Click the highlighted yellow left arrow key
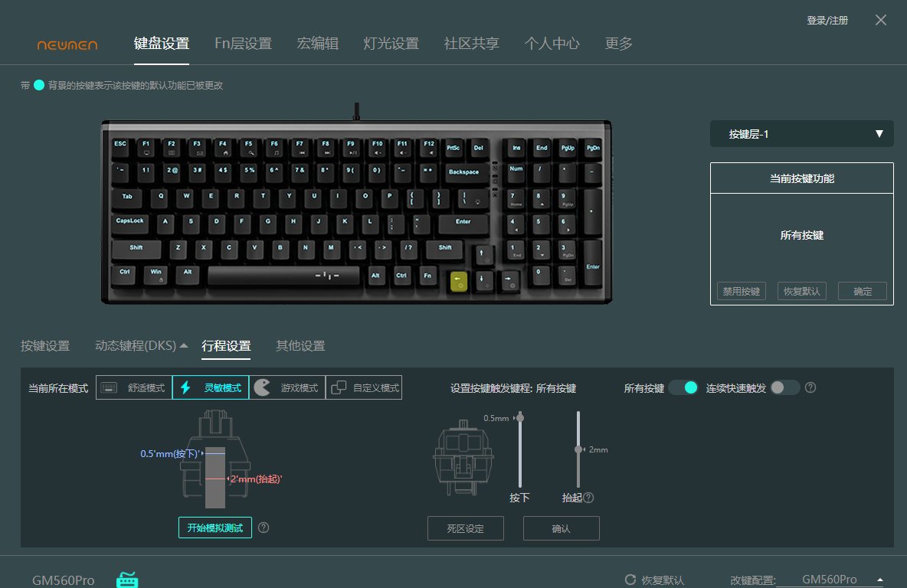 point(459,281)
